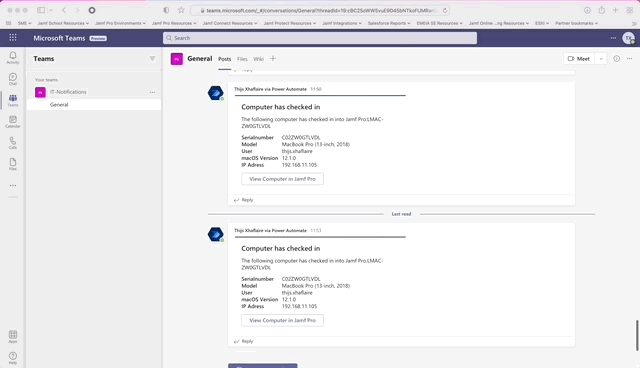Click the browser forward arrow
Image resolution: width=640 pixels, height=368 pixels.
pyautogui.click(x=77, y=10)
